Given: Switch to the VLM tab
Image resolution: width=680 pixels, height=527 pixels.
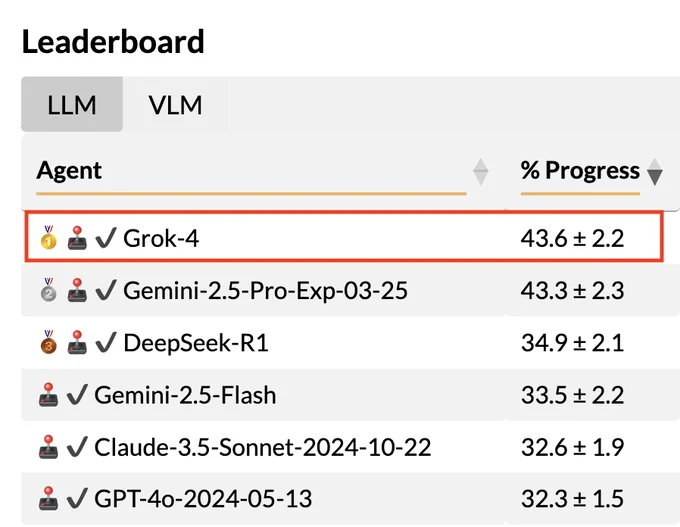Looking at the screenshot, I should (175, 105).
